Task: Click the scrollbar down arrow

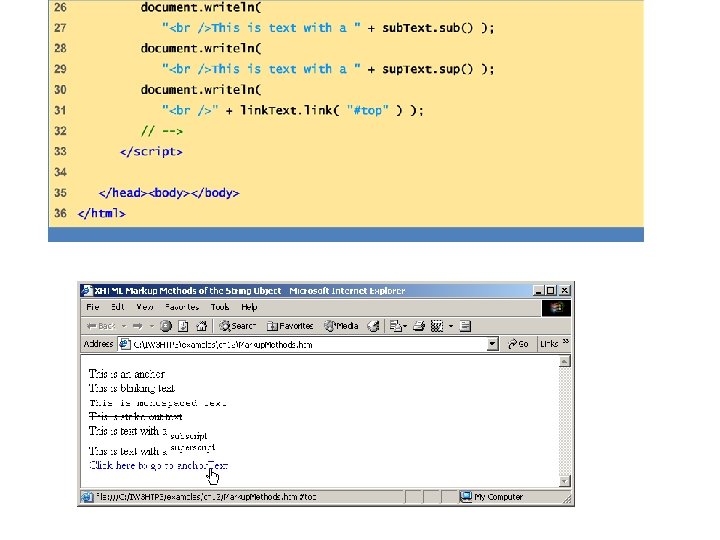Action: pos(565,481)
